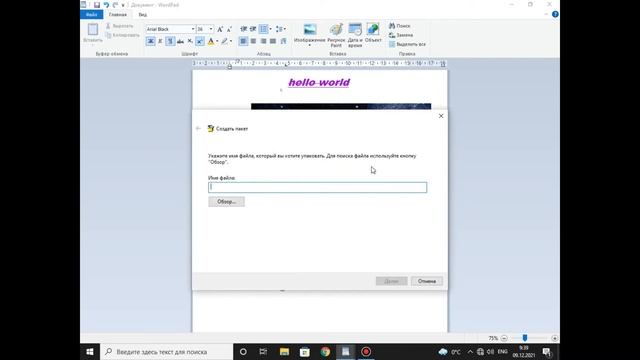
Task: Click the Отмена button in the dialog
Action: 427,281
